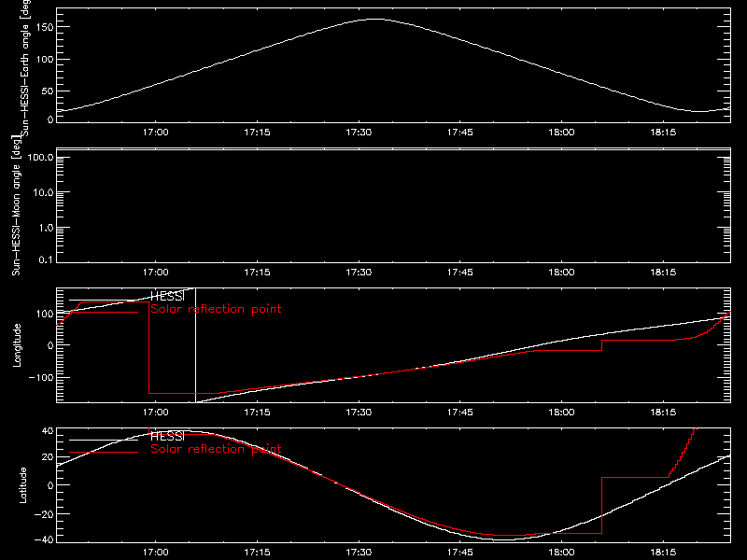This screenshot has height=560, width=747.
Task: Click the -20 tick on Latitude axis
Action: (x=44, y=514)
